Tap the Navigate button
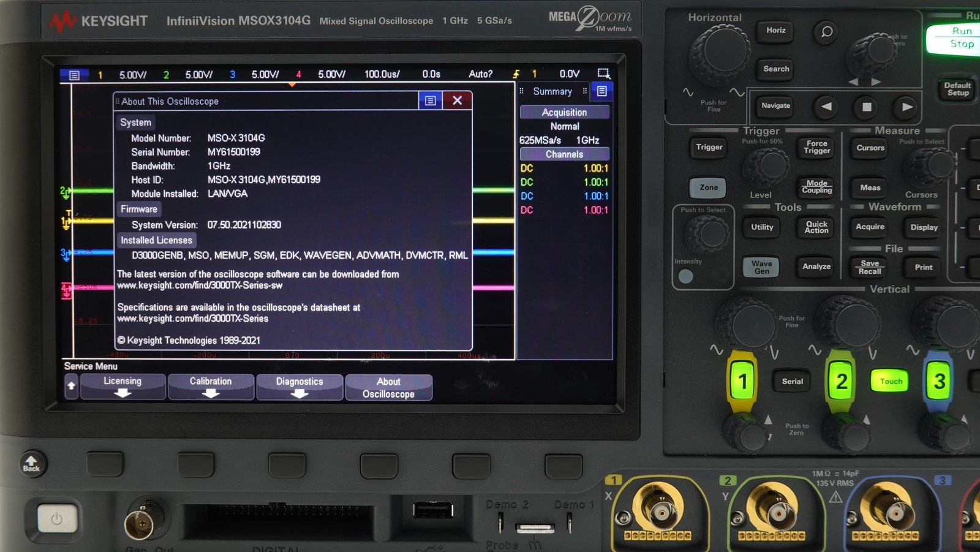980x552 pixels. [775, 106]
